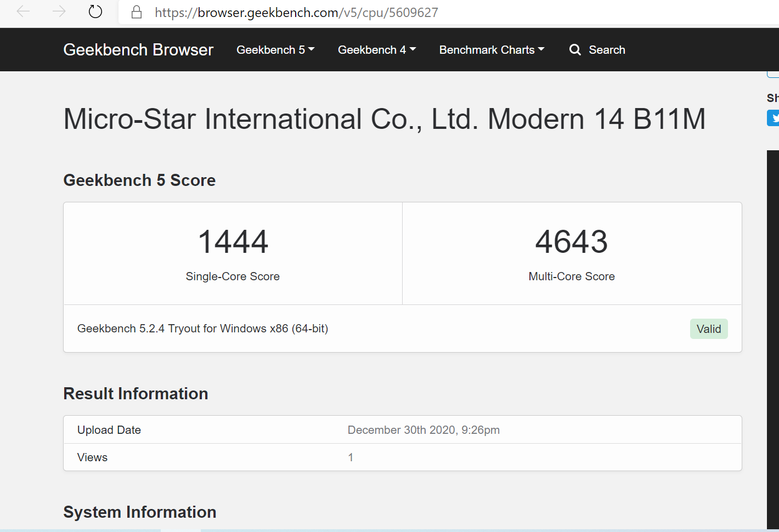Click the Result Information heading

[136, 394]
